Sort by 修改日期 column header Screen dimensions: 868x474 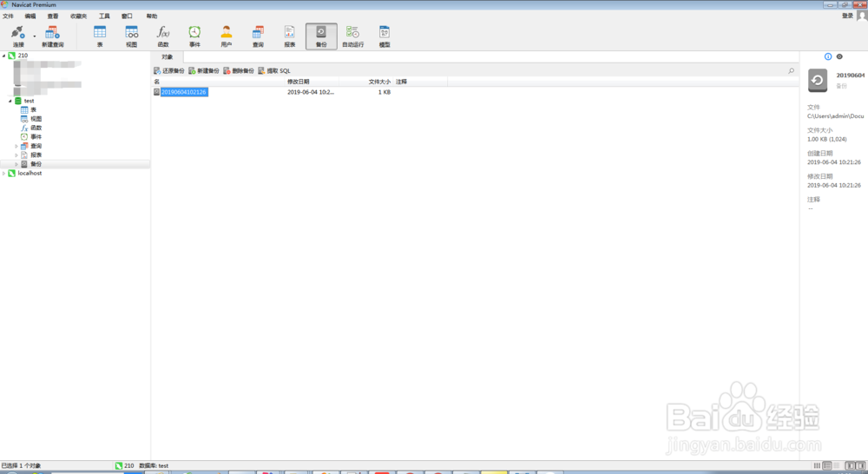[x=312, y=82]
